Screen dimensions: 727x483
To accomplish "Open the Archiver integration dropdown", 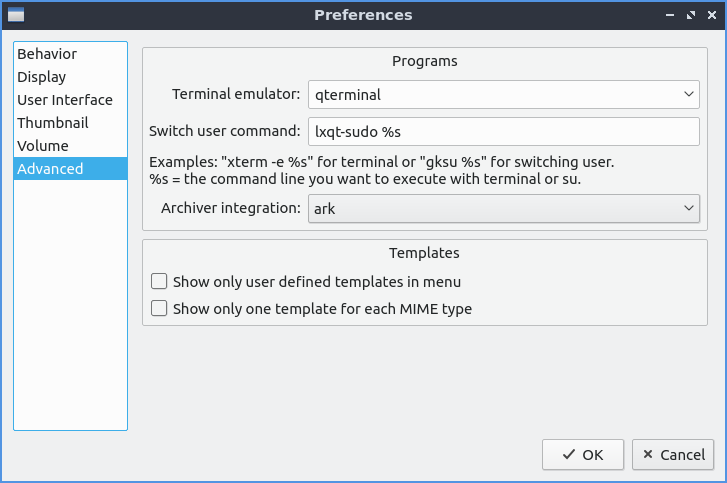I will click(503, 208).
